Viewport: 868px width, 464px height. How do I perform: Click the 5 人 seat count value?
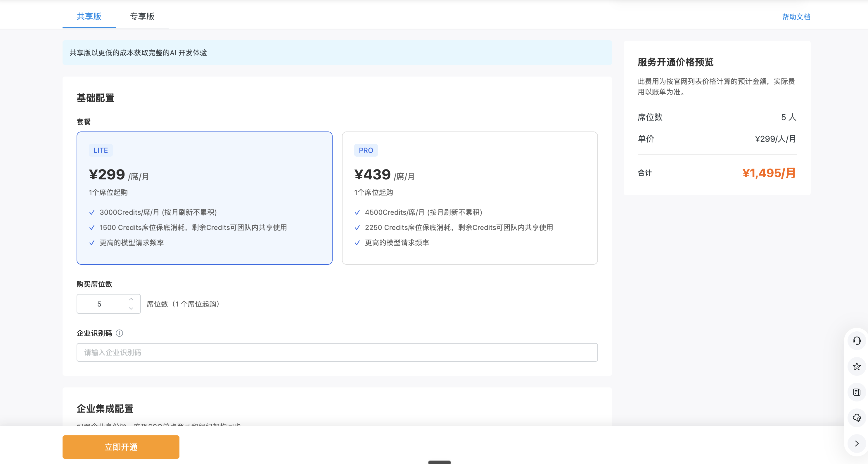[x=789, y=117]
